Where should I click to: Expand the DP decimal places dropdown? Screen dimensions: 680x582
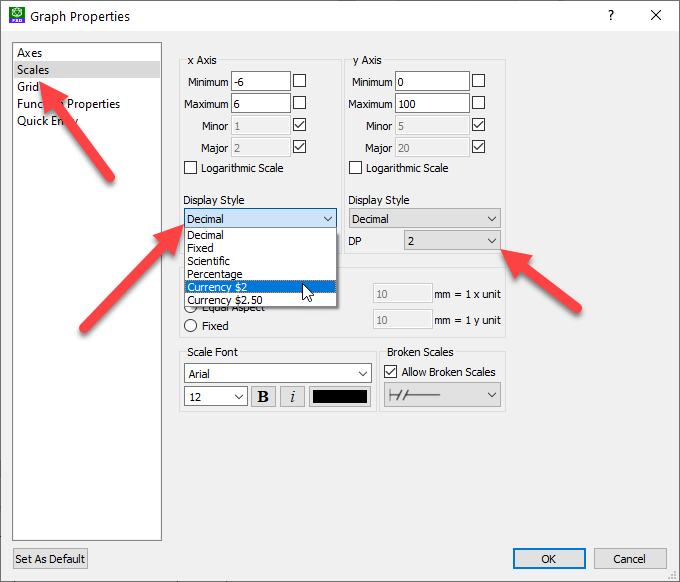[x=452, y=241]
